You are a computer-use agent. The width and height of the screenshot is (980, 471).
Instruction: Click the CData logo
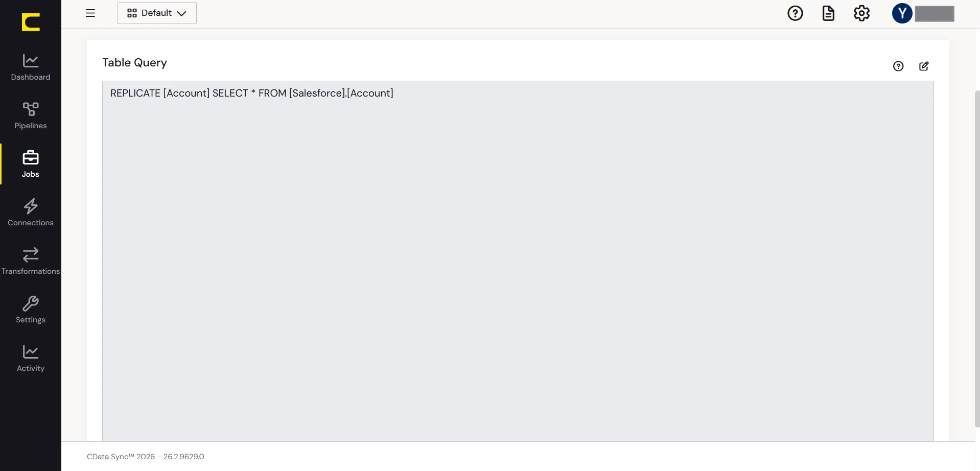(x=31, y=22)
